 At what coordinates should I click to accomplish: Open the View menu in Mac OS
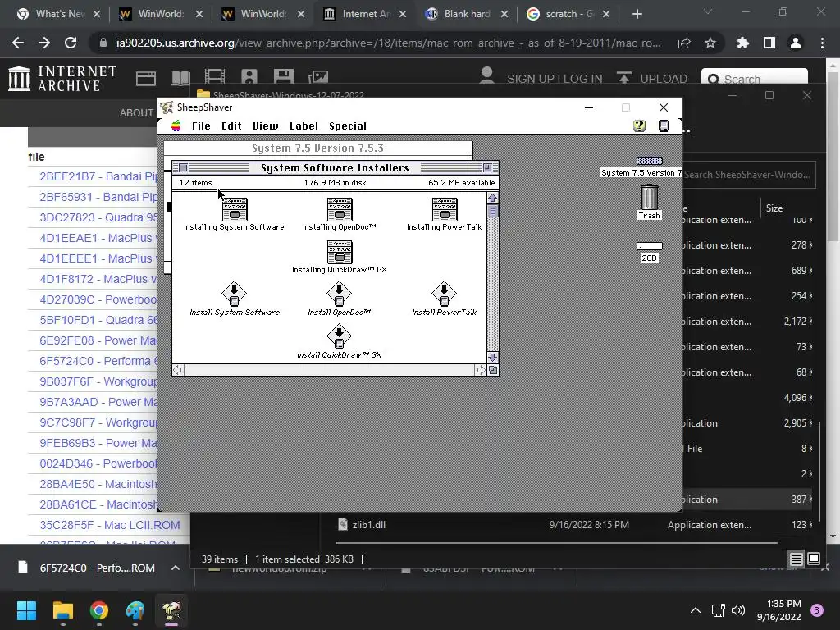point(265,126)
